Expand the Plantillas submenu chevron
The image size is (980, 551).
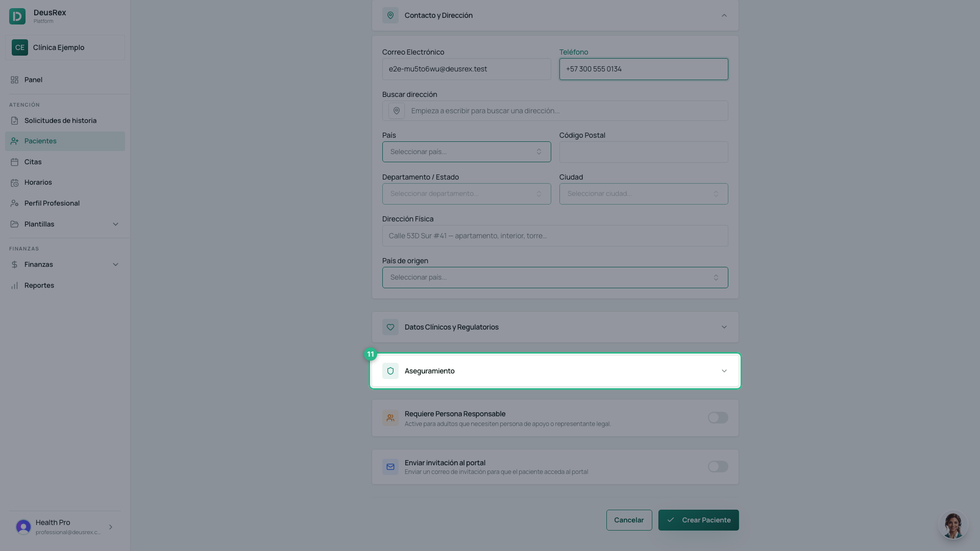tap(115, 224)
